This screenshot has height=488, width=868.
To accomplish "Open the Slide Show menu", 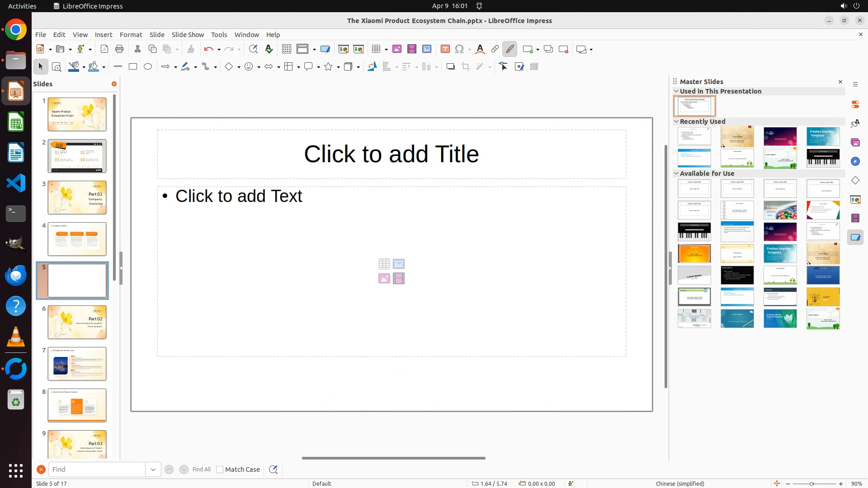I will tap(188, 34).
